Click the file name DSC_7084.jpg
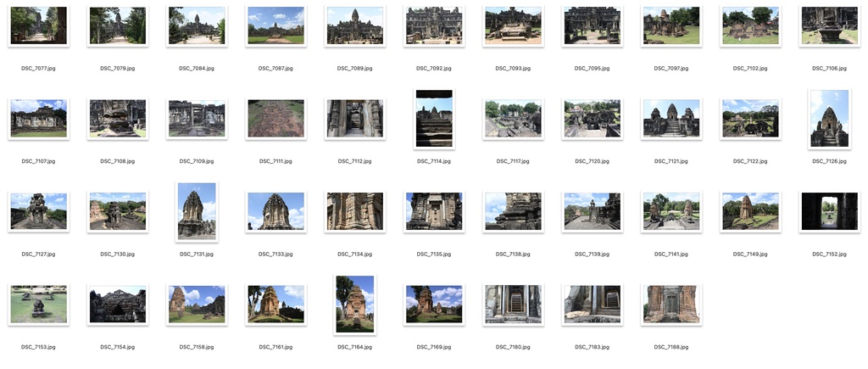 pos(197,68)
